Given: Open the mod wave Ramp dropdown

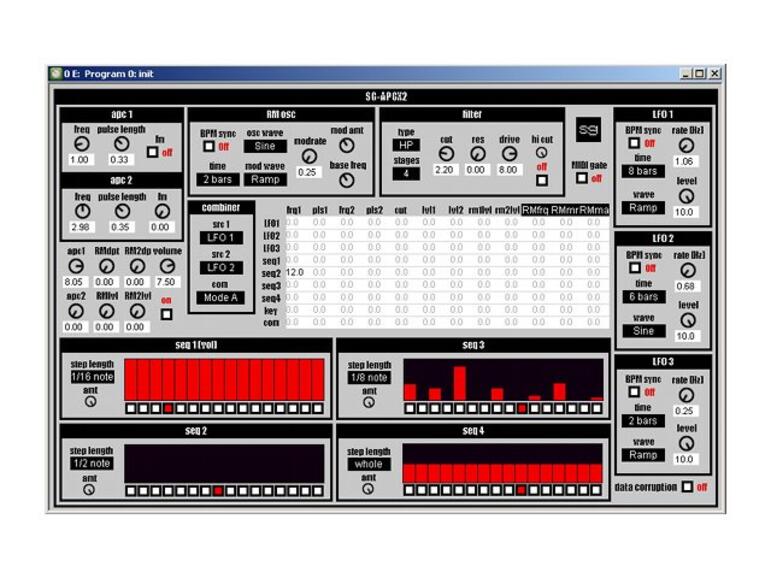Looking at the screenshot, I should 265,179.
